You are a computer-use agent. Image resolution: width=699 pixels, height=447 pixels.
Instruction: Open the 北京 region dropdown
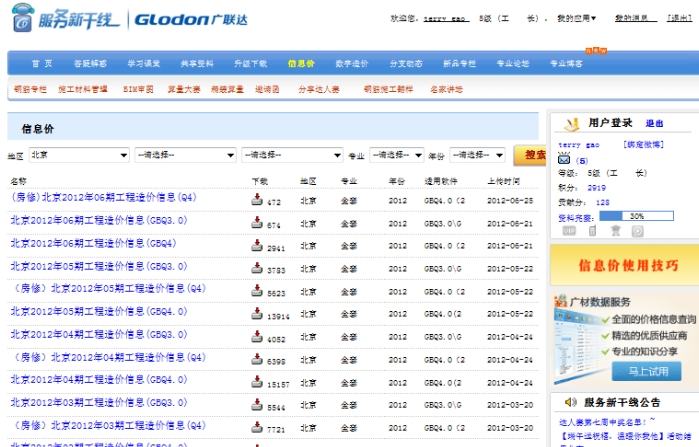click(79, 155)
